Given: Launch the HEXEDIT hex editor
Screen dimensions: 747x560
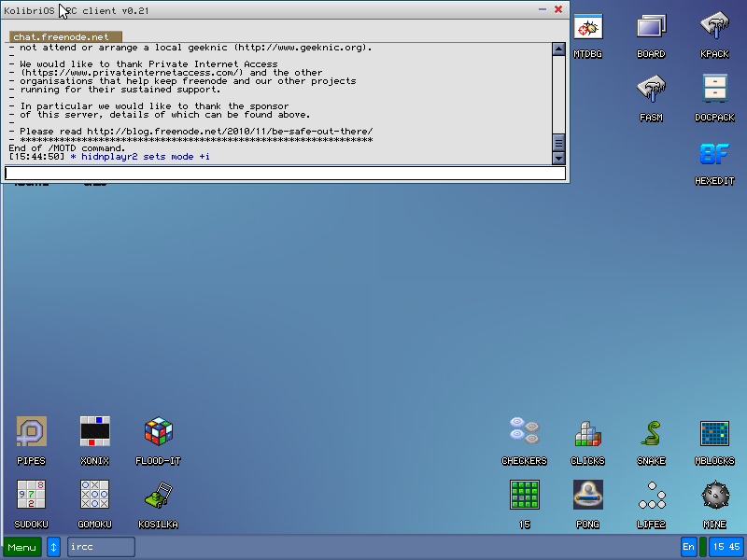Looking at the screenshot, I should tap(714, 154).
